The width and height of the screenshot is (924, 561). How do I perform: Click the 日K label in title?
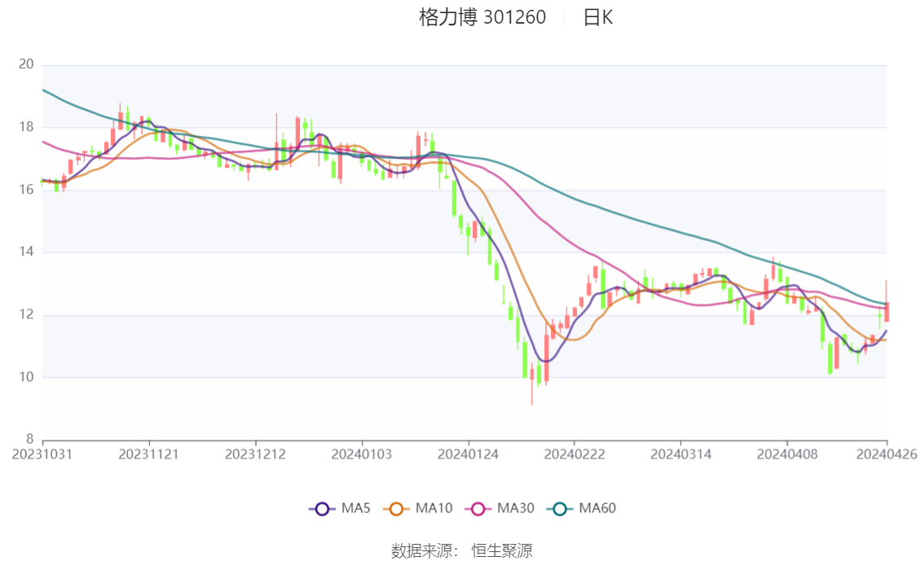[598, 17]
